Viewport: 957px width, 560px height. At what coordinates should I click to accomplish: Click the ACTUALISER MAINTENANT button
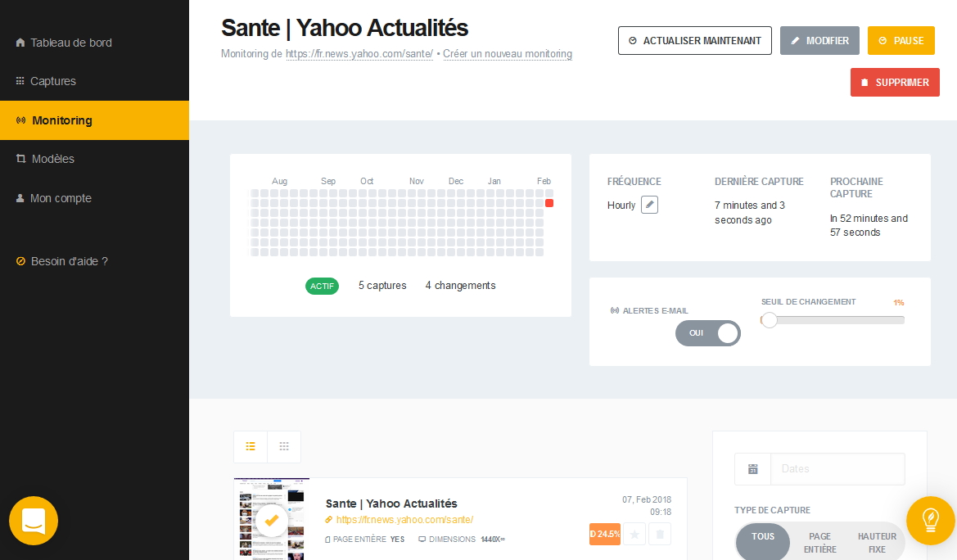[694, 41]
